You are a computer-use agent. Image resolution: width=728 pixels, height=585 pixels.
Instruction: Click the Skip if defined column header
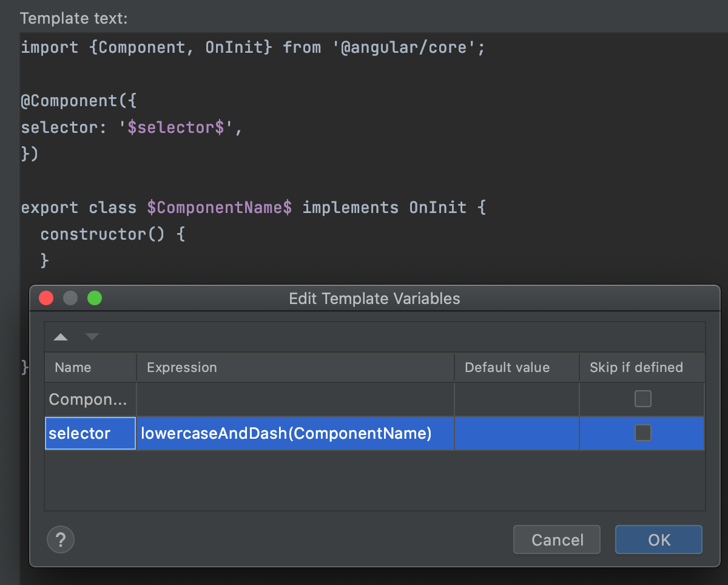(635, 367)
